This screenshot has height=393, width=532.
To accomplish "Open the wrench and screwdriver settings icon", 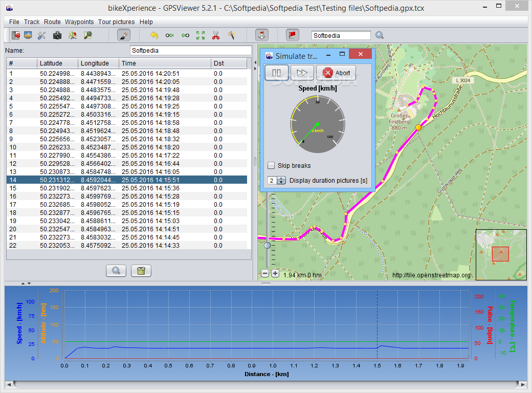I will [42, 35].
